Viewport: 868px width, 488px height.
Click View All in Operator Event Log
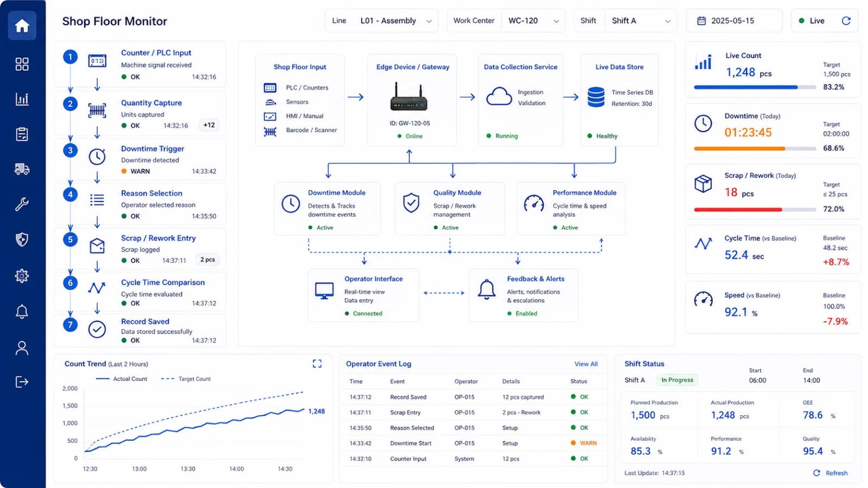(x=586, y=364)
